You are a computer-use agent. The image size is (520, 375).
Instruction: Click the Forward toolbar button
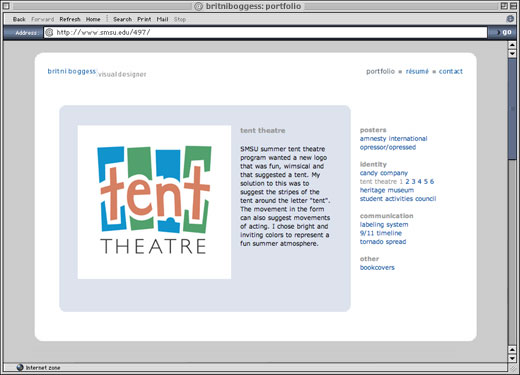pyautogui.click(x=43, y=19)
